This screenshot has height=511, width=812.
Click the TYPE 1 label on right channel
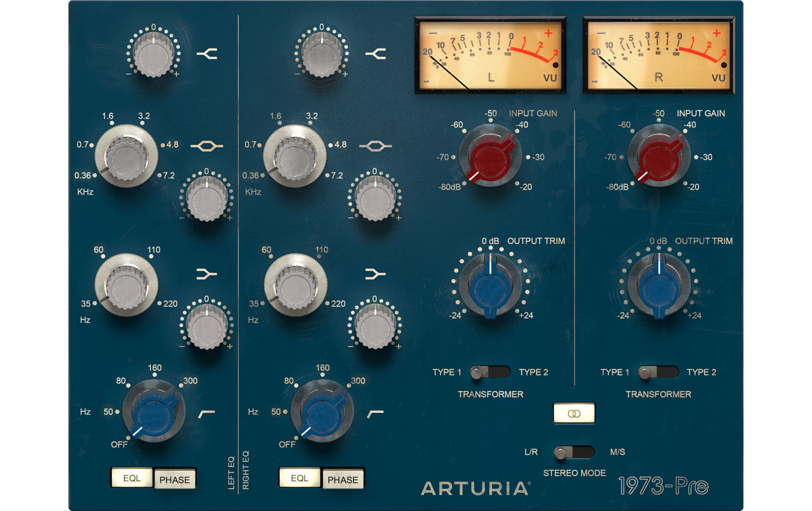click(615, 372)
